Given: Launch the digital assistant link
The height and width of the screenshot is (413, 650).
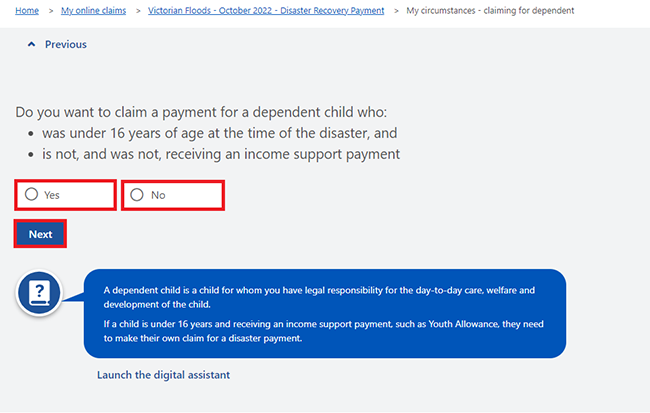Looking at the screenshot, I should click(x=163, y=375).
